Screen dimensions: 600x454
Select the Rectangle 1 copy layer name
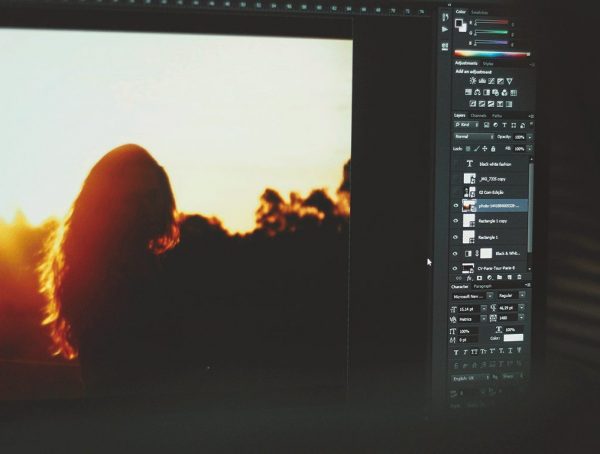[x=494, y=222]
